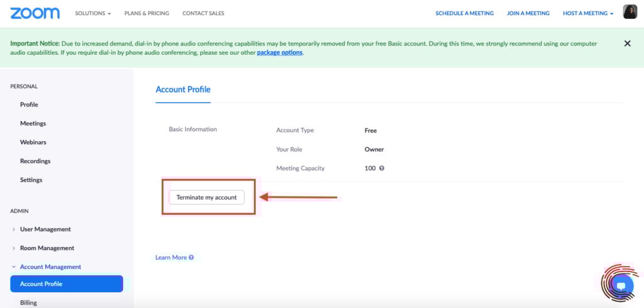Click the Account Type label
The image size is (644, 308).
tap(295, 130)
